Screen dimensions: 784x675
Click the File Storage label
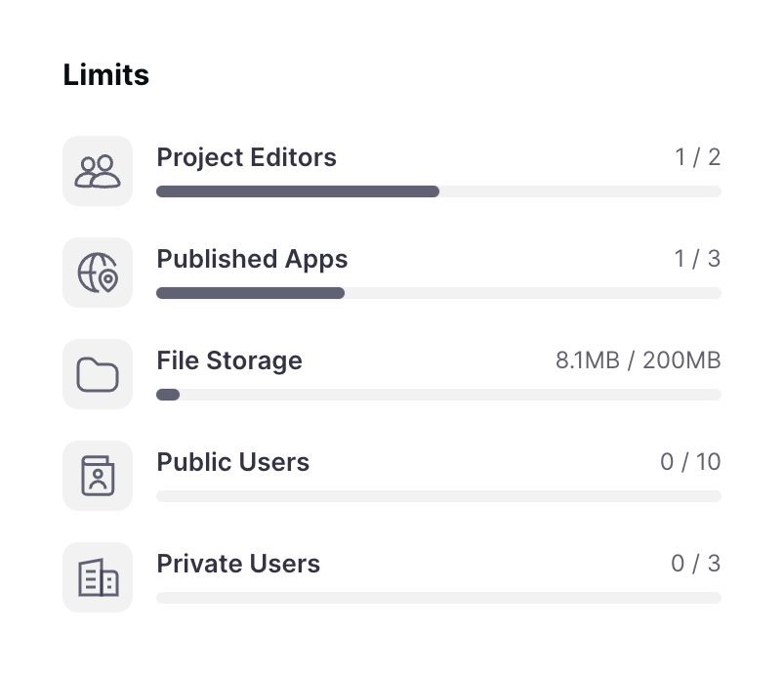[229, 360]
